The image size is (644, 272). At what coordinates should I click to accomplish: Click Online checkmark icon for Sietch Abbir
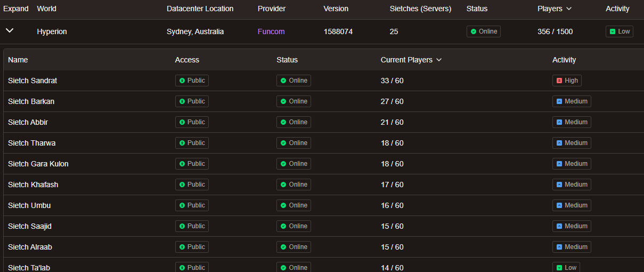283,122
